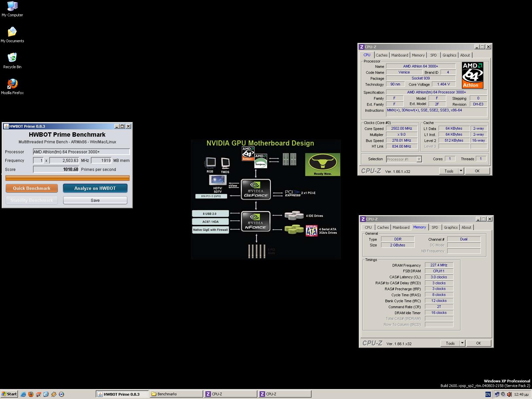The height and width of the screenshot is (399, 532).
Task: Click the Z icon in the upper CPU-Z title bar
Action: (x=362, y=47)
